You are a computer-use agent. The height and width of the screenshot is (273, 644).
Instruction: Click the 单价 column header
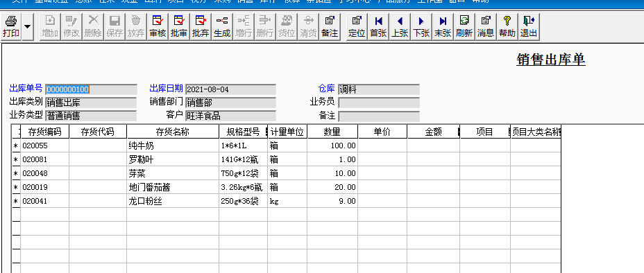[382, 132]
